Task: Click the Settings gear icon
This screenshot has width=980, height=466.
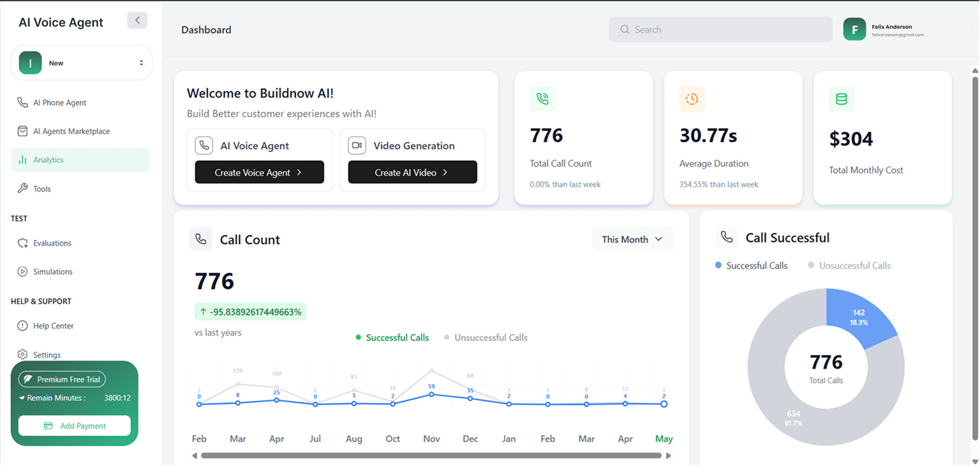Action: point(22,355)
